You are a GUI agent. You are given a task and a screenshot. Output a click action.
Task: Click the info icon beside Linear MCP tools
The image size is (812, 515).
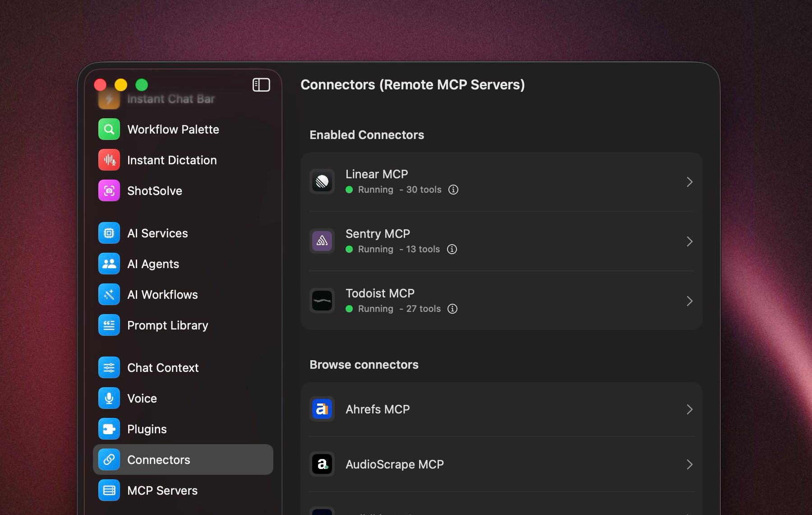click(453, 190)
